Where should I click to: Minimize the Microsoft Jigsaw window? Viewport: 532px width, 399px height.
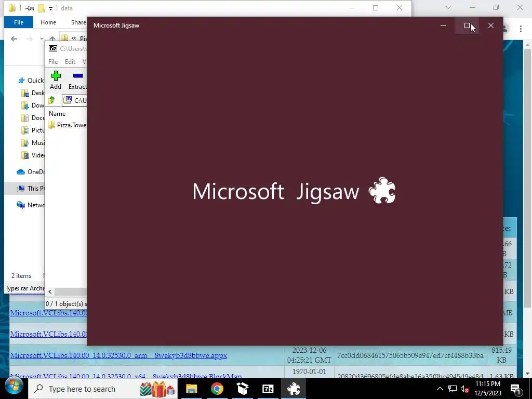[443, 25]
